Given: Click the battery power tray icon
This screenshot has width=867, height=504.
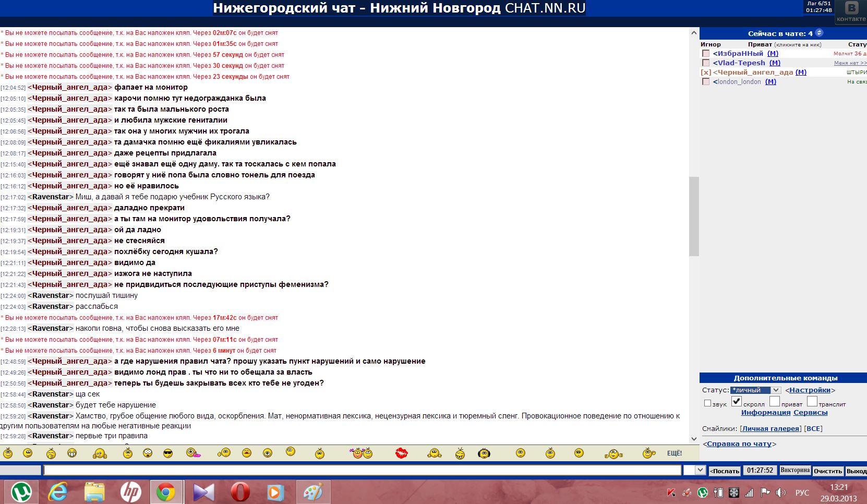Looking at the screenshot, I should tap(718, 493).
